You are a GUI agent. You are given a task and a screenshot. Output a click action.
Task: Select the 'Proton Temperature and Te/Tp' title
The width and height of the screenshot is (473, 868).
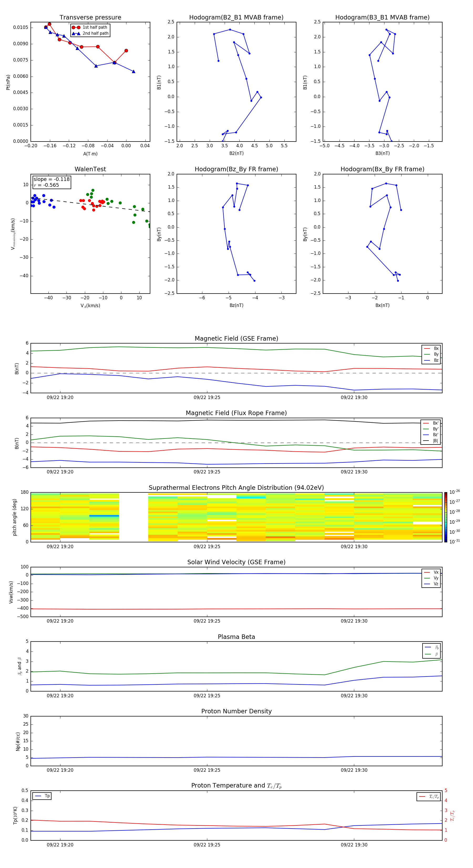pyautogui.click(x=236, y=786)
